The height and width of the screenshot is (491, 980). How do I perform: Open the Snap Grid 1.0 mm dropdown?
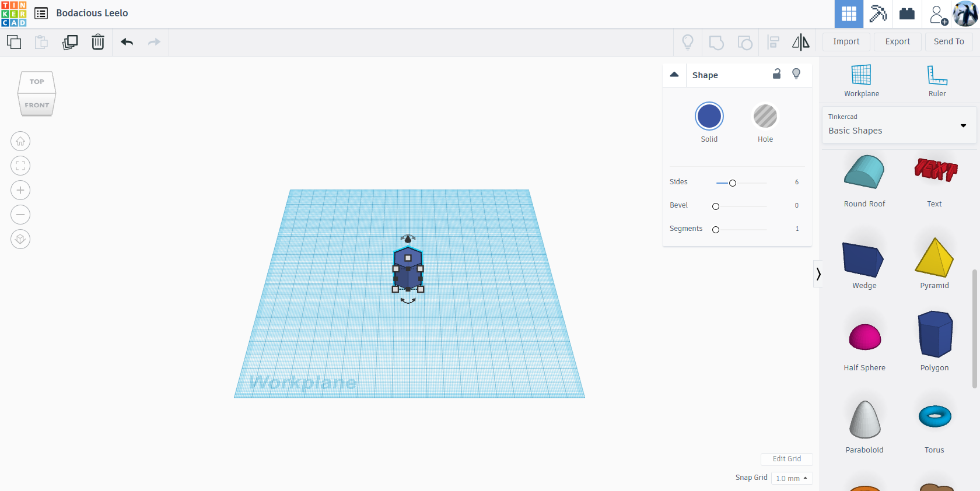pos(792,478)
